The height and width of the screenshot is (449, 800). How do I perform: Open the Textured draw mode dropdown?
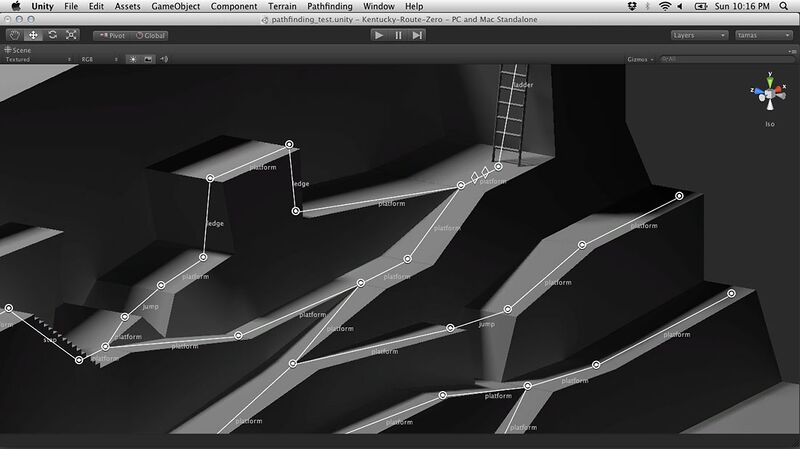38,59
